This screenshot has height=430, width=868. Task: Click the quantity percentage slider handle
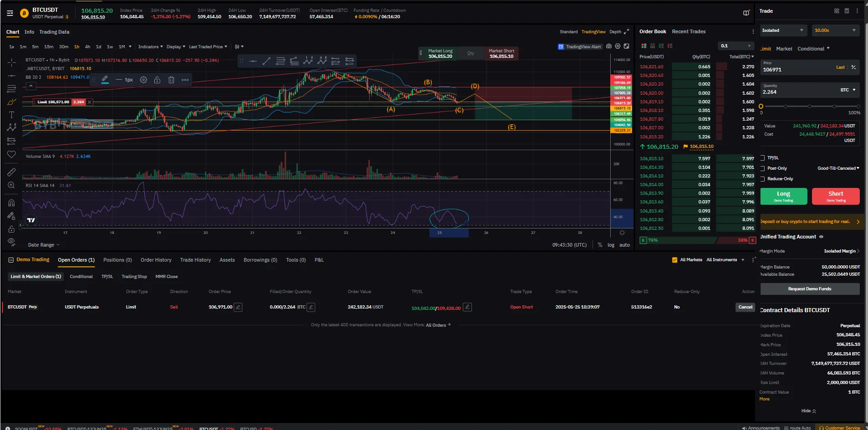pyautogui.click(x=761, y=106)
